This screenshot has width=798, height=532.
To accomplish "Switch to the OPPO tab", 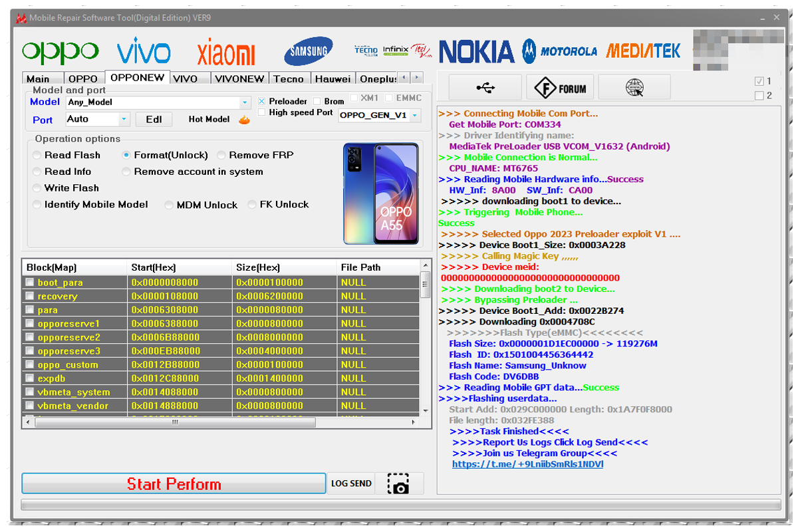I will 83,78.
